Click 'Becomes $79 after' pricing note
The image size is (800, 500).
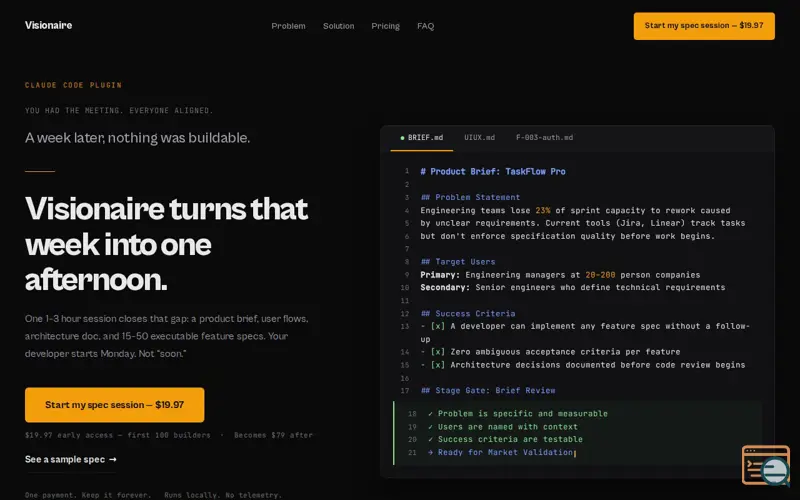tap(273, 435)
